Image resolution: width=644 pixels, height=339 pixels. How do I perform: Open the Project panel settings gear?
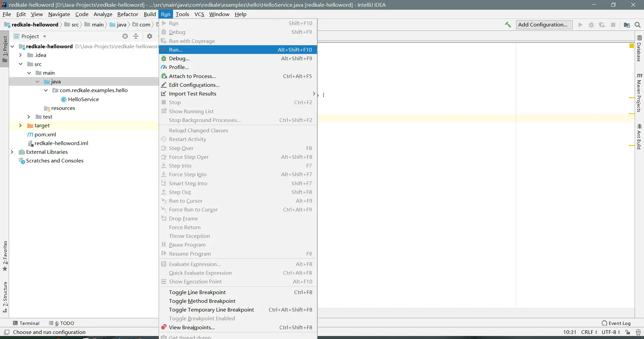pyautogui.click(x=150, y=36)
